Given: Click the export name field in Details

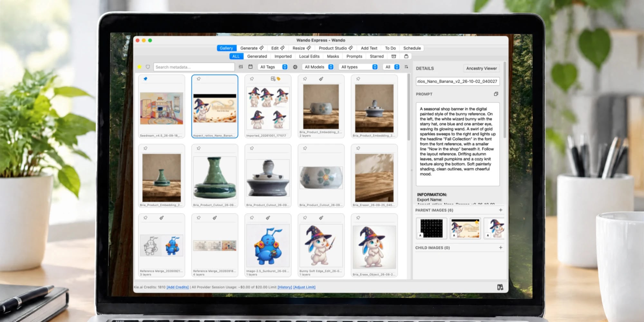Looking at the screenshot, I should tap(458, 81).
